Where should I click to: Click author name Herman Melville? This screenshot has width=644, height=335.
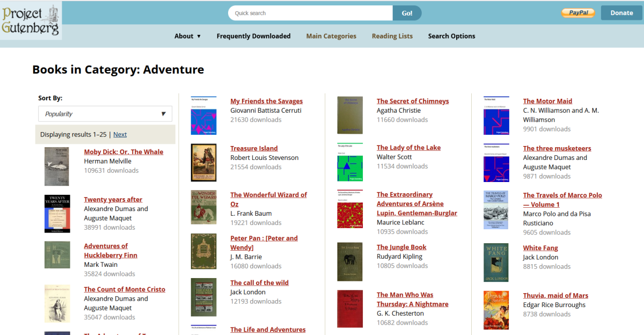click(108, 161)
